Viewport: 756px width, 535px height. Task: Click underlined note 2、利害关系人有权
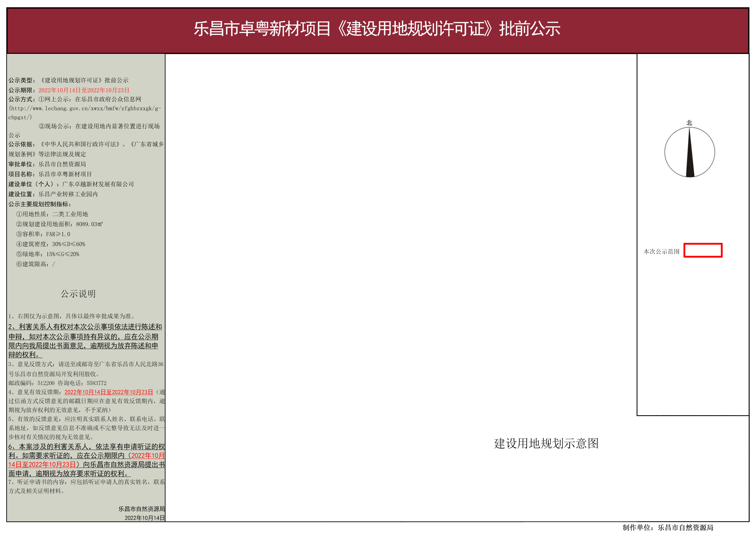85,341
